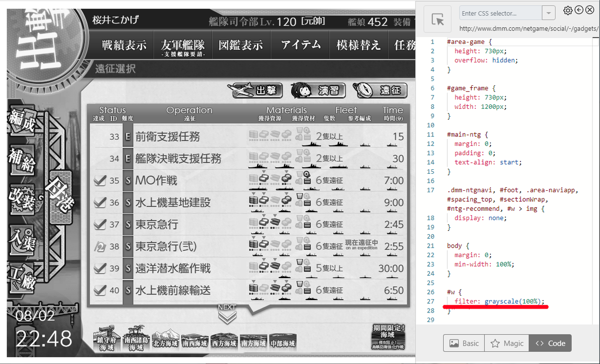Select the 遠征 expedition button
The image size is (600, 364).
pos(379,90)
